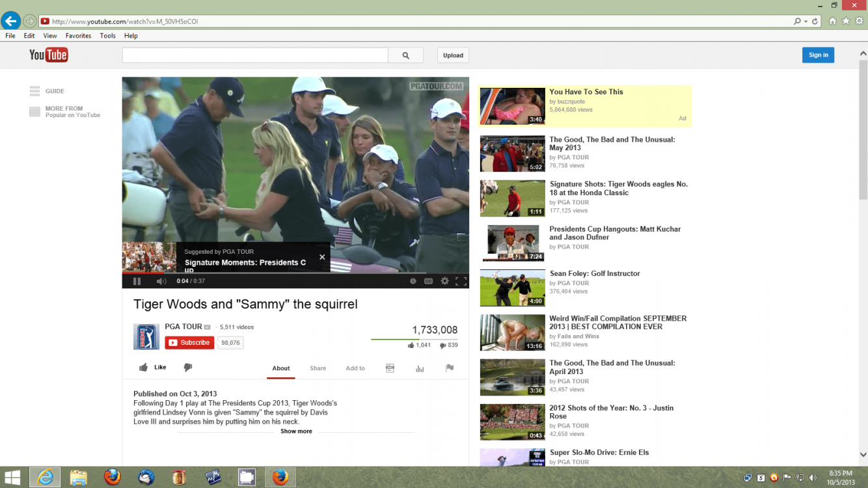Open File Explorer folder in taskbar

(x=79, y=478)
